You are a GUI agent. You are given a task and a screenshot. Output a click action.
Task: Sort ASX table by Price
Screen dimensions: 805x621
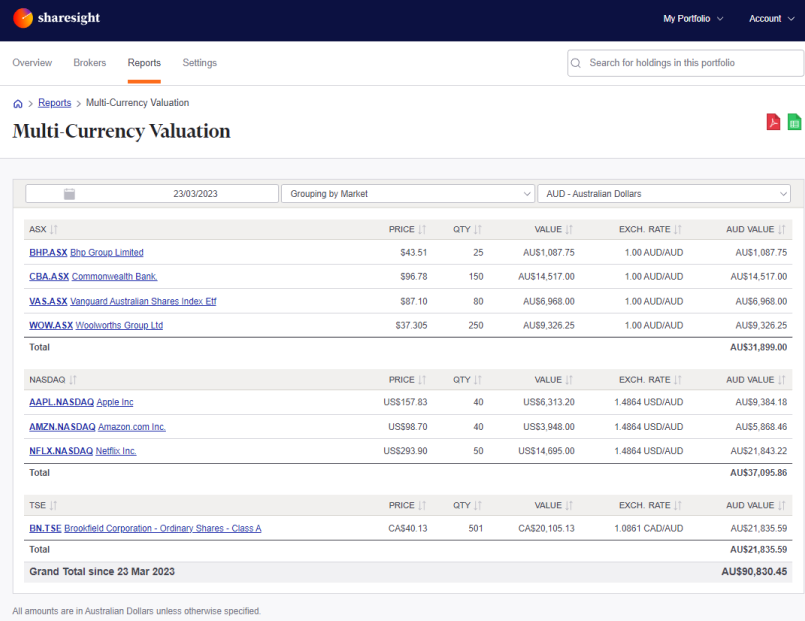(422, 229)
